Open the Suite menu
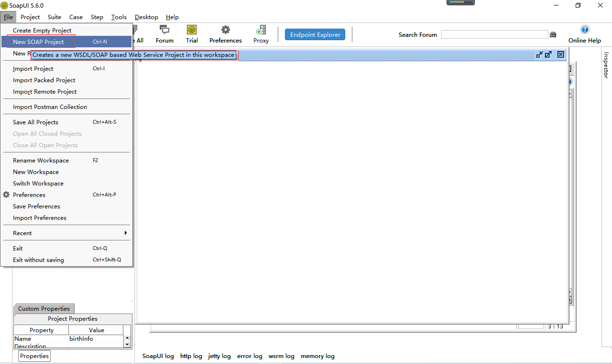 54,17
